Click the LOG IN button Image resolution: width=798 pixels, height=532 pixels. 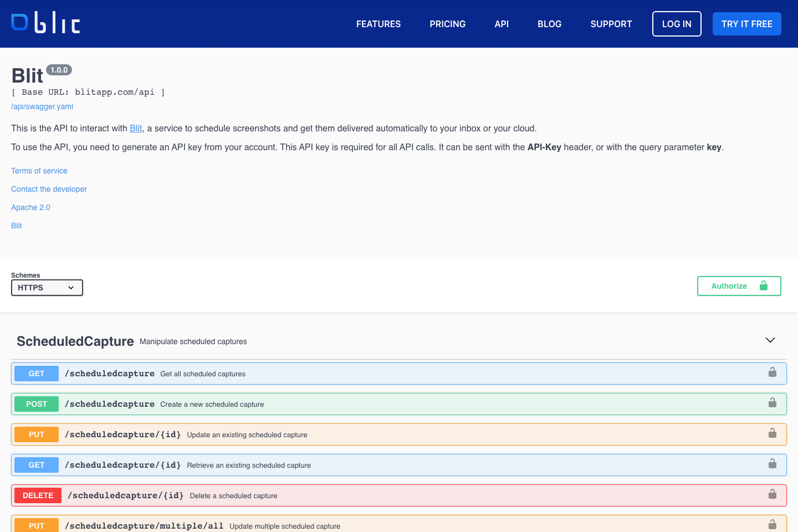(677, 24)
